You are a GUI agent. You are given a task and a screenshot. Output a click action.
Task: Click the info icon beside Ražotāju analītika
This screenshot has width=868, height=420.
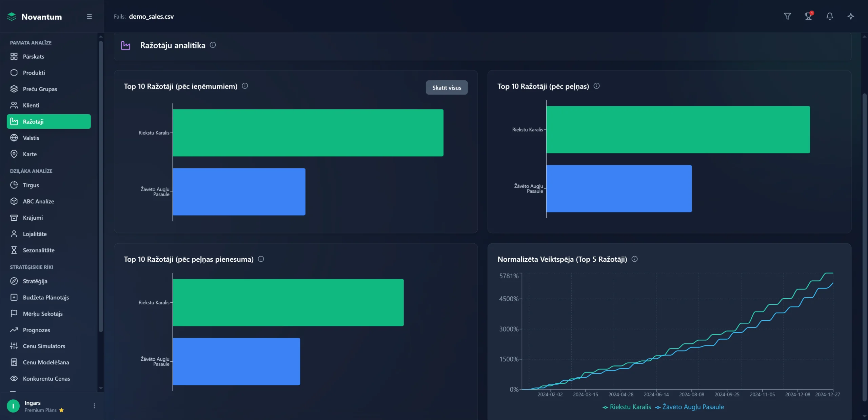[213, 45]
